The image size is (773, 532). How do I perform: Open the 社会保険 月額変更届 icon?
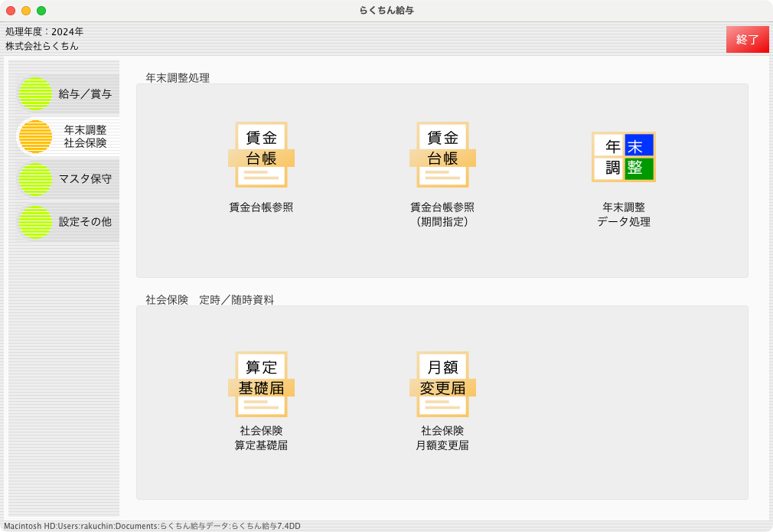coord(442,384)
